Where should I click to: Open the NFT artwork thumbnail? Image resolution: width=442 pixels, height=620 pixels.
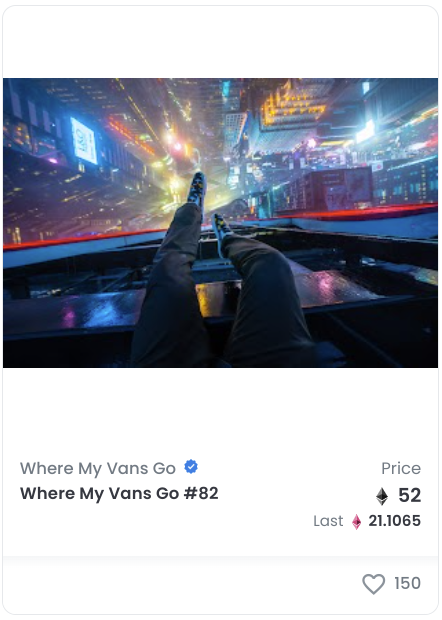(x=221, y=223)
